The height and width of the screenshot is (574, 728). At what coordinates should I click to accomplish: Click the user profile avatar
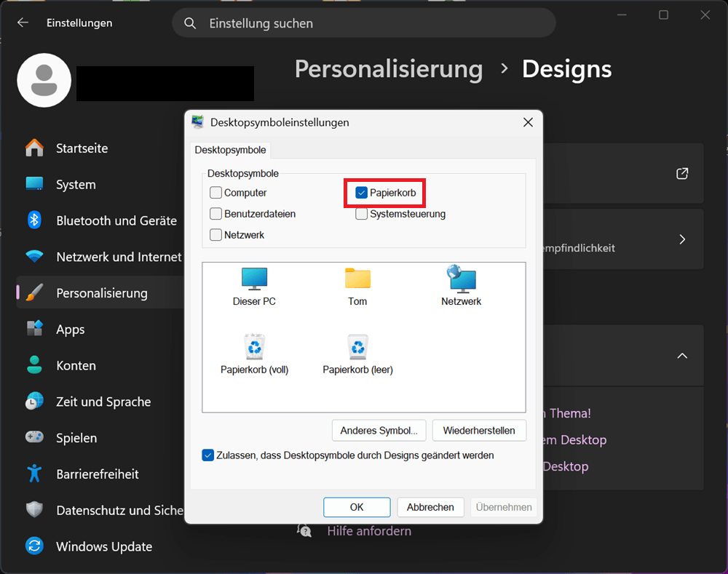pyautogui.click(x=44, y=80)
